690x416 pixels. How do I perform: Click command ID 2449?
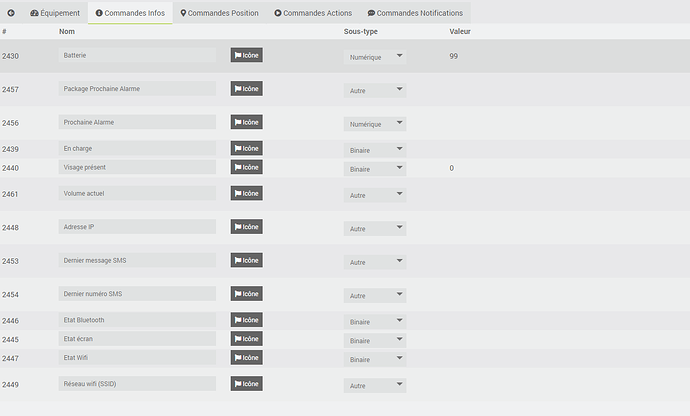click(x=10, y=385)
